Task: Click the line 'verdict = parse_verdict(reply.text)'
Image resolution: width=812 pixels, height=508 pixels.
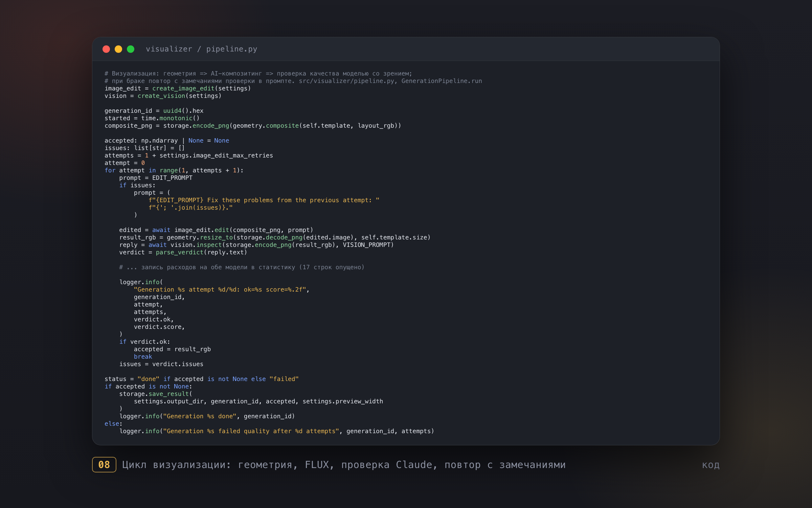Action: point(183,252)
